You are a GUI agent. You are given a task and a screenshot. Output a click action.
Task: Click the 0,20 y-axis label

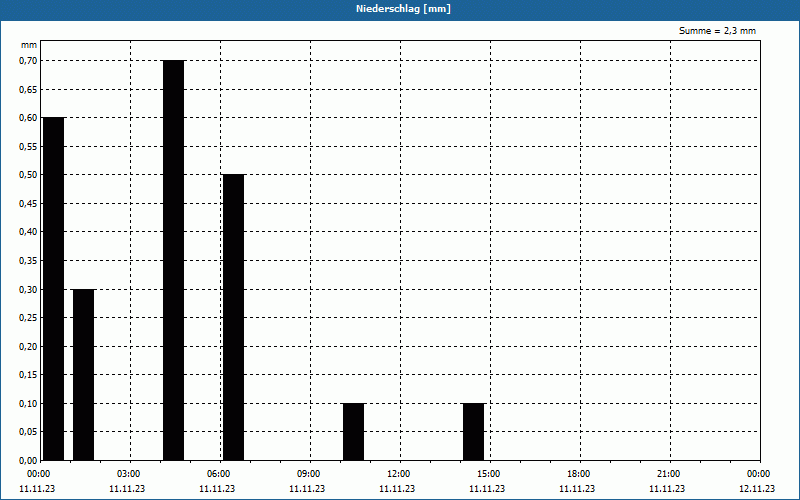tap(28, 346)
